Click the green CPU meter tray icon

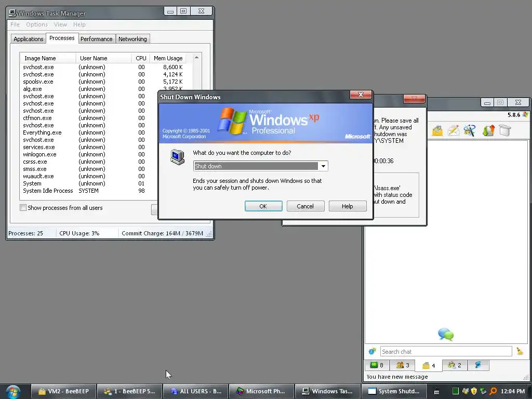coord(455,391)
